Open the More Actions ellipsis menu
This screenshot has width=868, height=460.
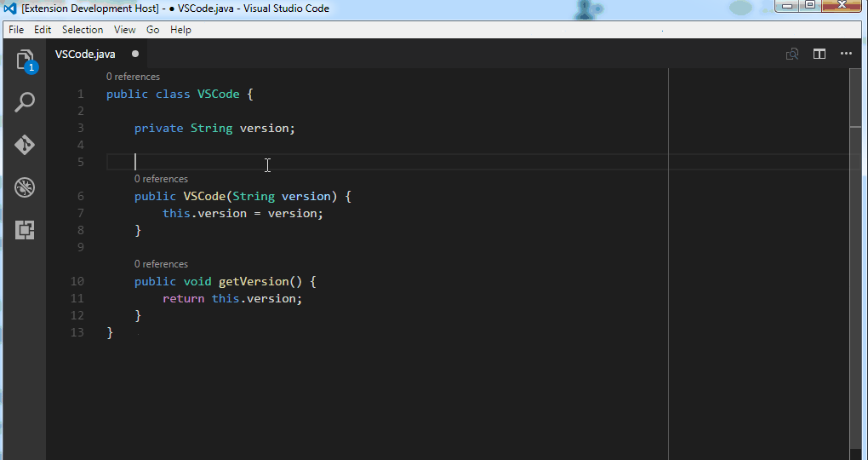[846, 54]
